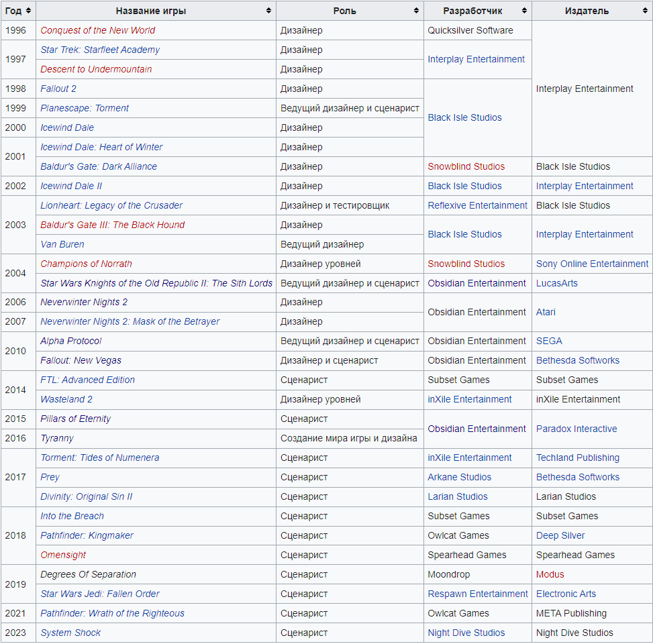Open Reflexive Entertainment developer link
Screen dimensions: 653x644
click(478, 206)
